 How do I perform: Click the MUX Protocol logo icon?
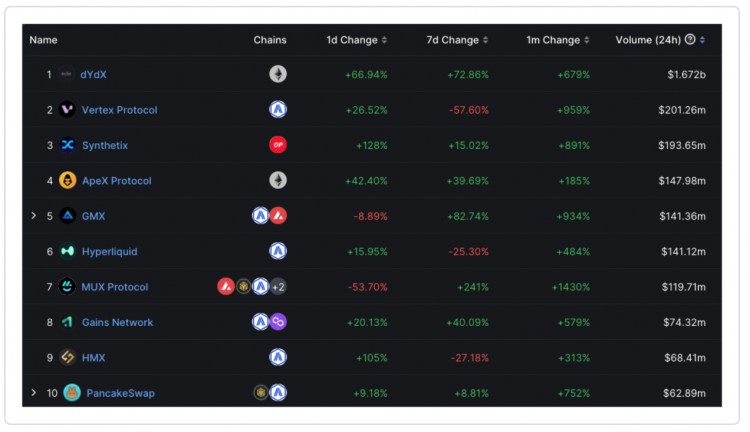pos(67,287)
